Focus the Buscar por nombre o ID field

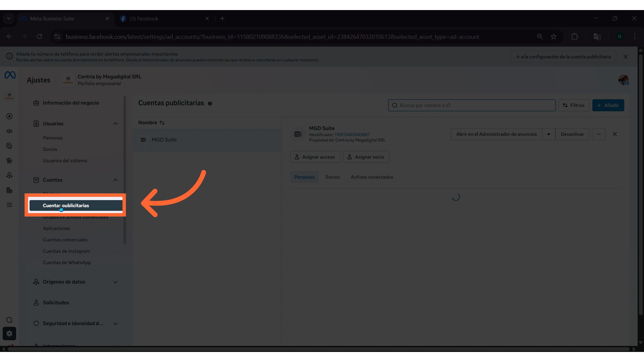[472, 105]
